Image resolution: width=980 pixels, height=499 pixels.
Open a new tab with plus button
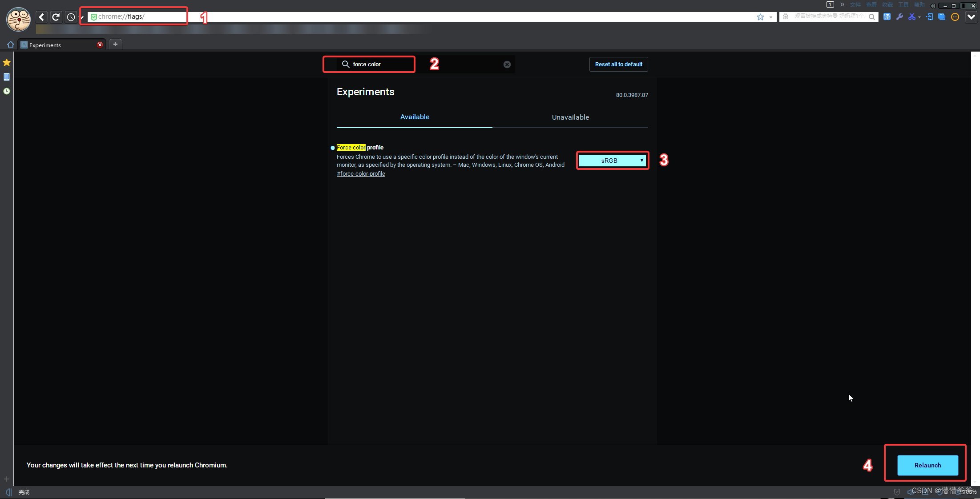[x=115, y=44]
